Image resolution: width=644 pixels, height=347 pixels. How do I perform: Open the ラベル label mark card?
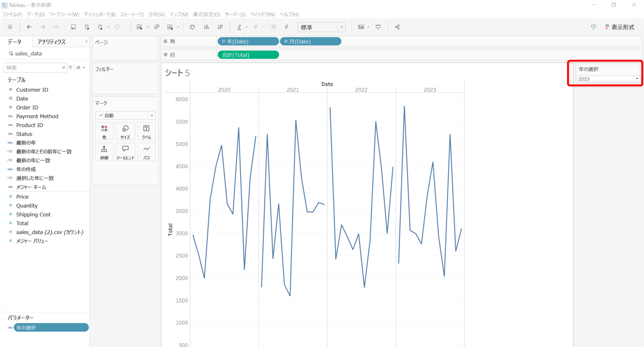(x=147, y=132)
